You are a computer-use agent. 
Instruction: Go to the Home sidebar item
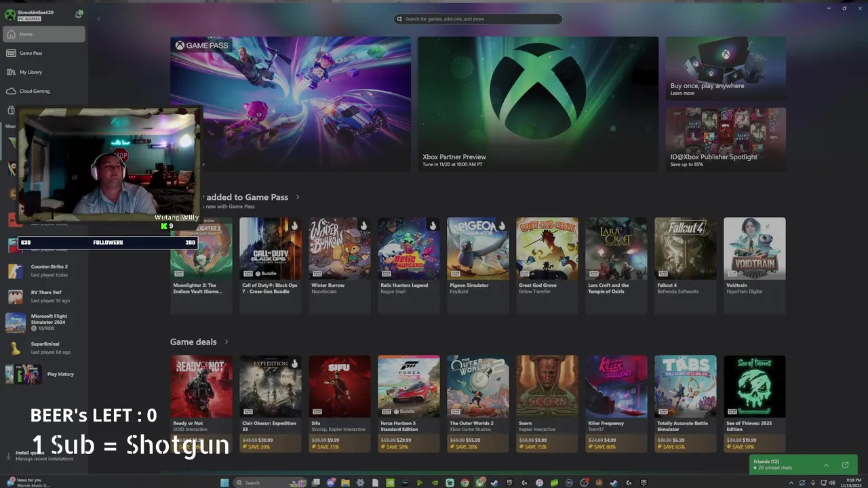(43, 34)
